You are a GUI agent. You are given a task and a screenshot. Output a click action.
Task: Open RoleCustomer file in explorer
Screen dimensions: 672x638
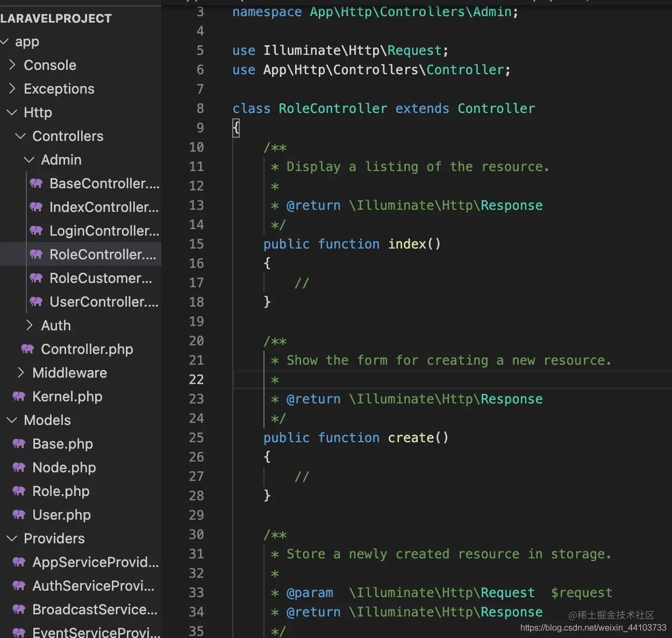tap(81, 278)
